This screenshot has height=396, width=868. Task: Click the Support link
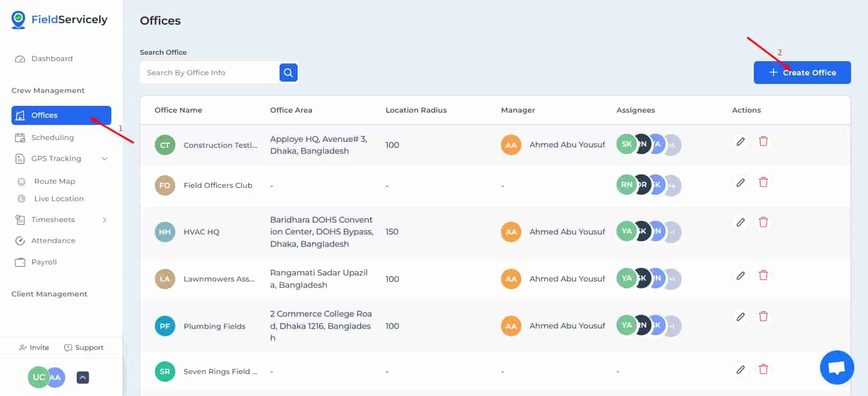tap(84, 348)
